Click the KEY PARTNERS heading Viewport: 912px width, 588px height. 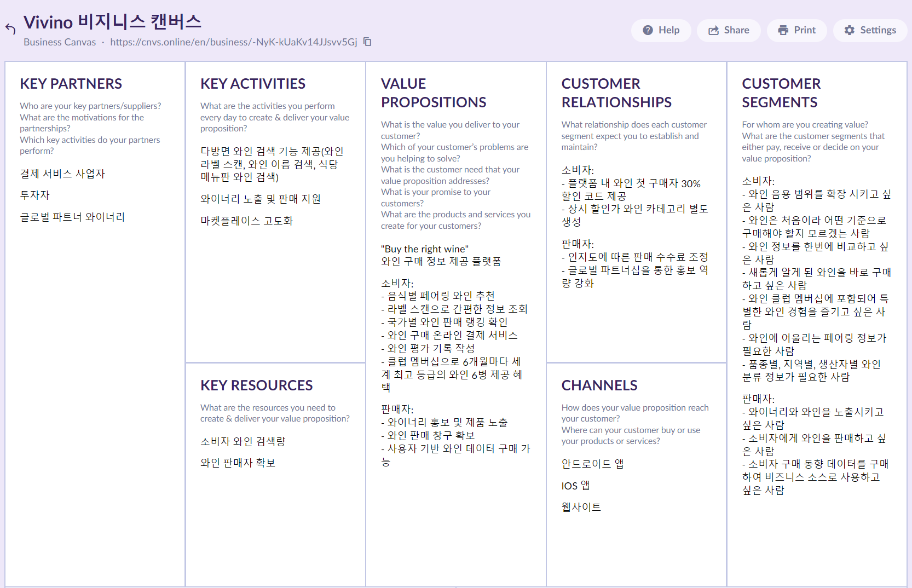coord(71,84)
